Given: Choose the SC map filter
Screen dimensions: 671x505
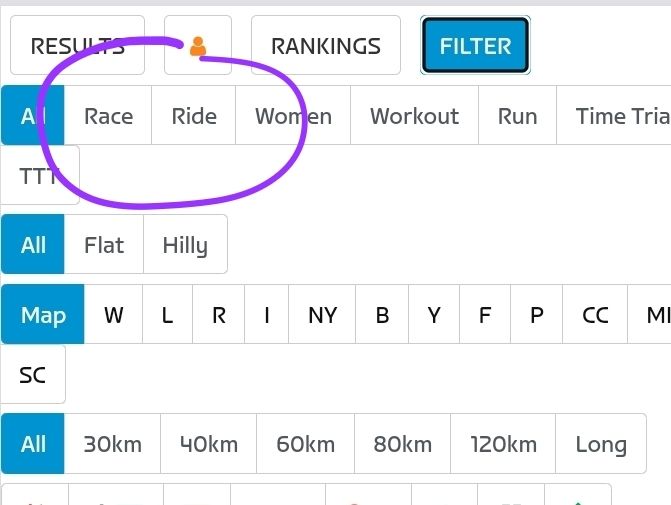Looking at the screenshot, I should [33, 375].
